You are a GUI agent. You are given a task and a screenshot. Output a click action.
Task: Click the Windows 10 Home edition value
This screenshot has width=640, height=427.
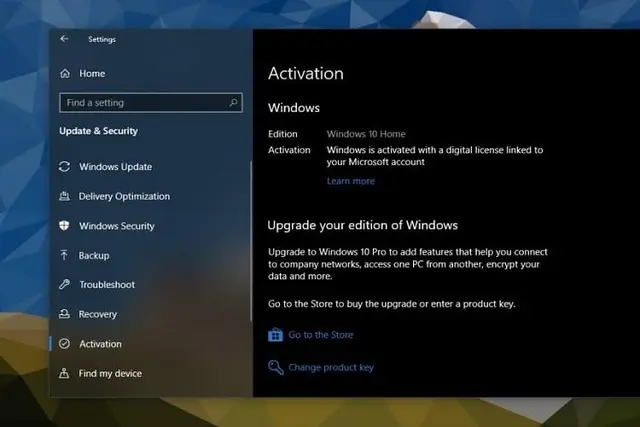pos(366,134)
